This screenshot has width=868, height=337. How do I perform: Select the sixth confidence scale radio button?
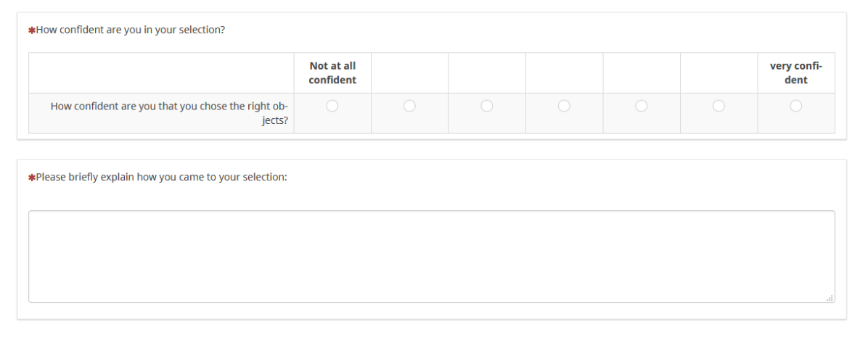click(718, 106)
